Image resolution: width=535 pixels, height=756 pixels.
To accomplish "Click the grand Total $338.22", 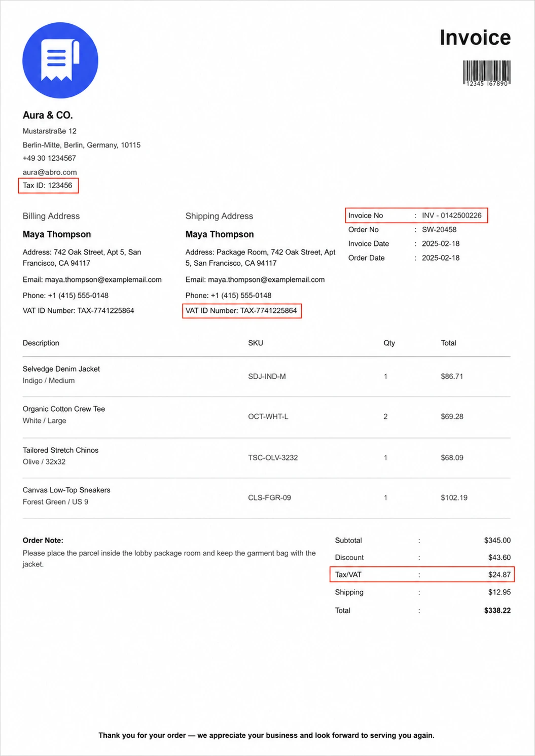I will (497, 610).
